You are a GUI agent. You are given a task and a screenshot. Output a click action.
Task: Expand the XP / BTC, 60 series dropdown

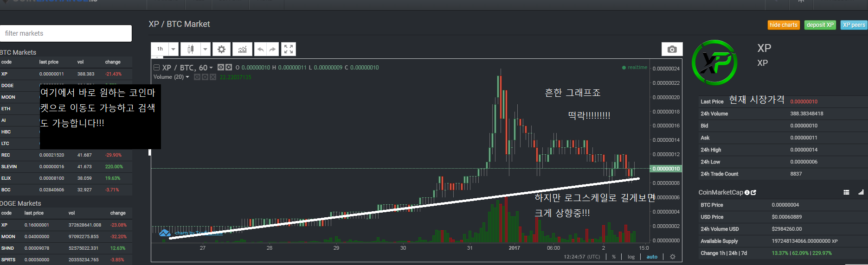point(211,68)
